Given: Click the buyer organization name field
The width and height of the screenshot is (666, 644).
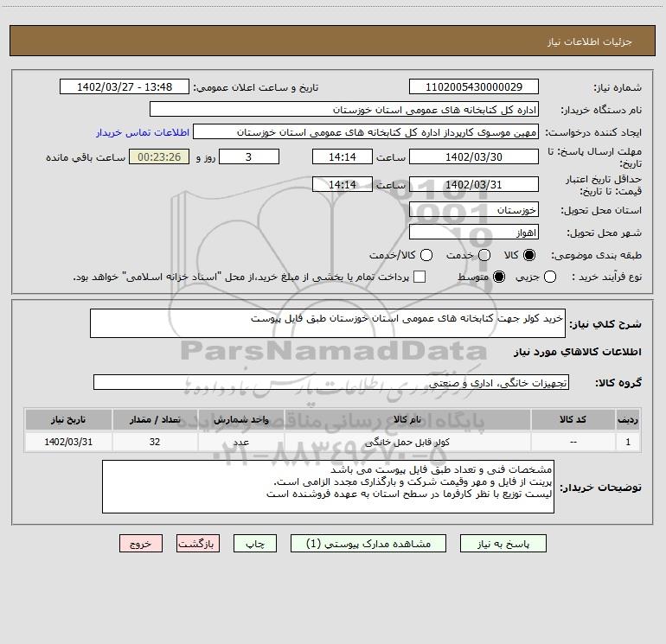Looking at the screenshot, I should point(344,110).
